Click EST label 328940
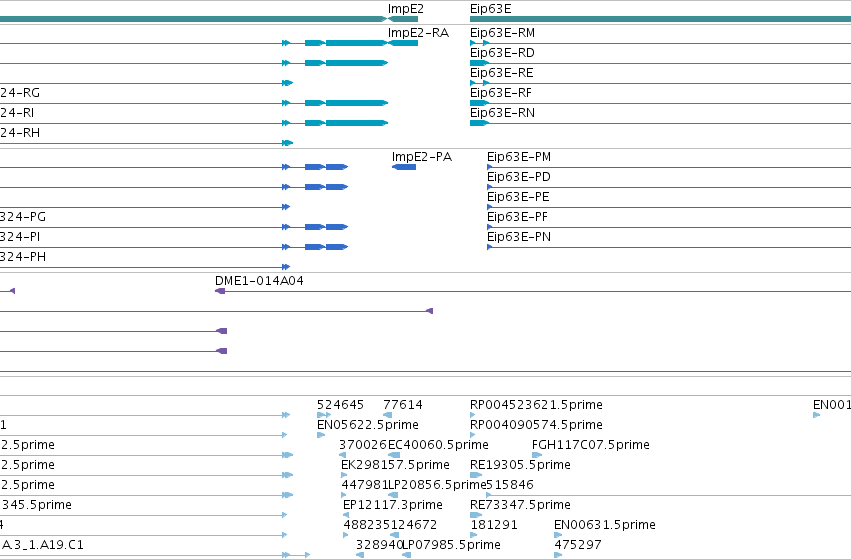The height and width of the screenshot is (560, 851). [x=379, y=545]
